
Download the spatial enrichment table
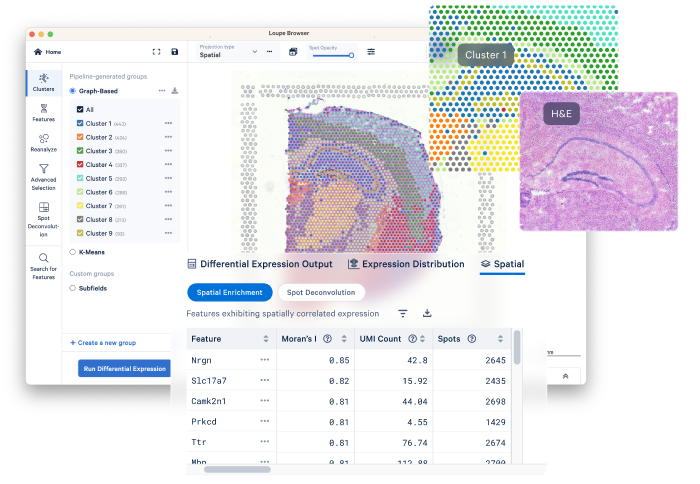[427, 313]
